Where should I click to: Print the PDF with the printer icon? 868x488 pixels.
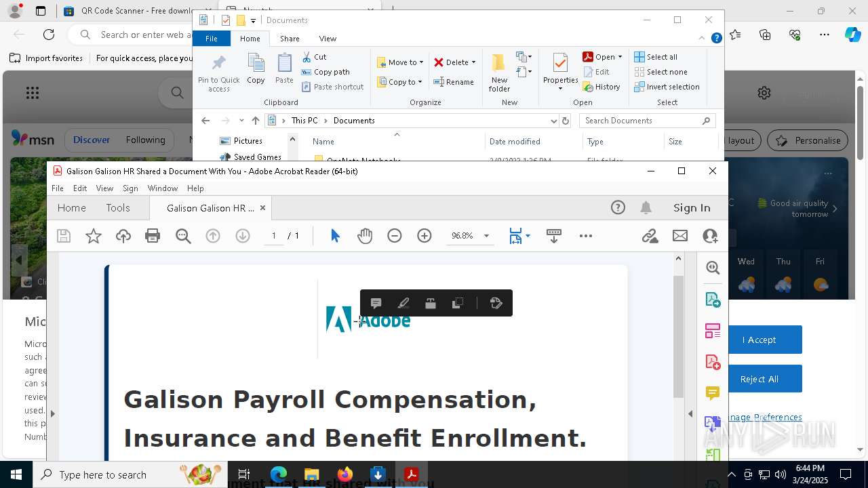point(153,236)
